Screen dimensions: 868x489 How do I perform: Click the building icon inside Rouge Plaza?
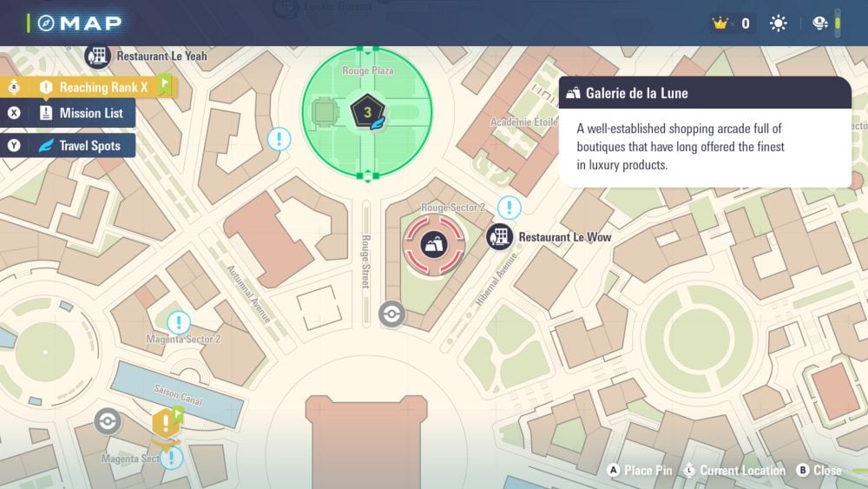click(x=324, y=112)
